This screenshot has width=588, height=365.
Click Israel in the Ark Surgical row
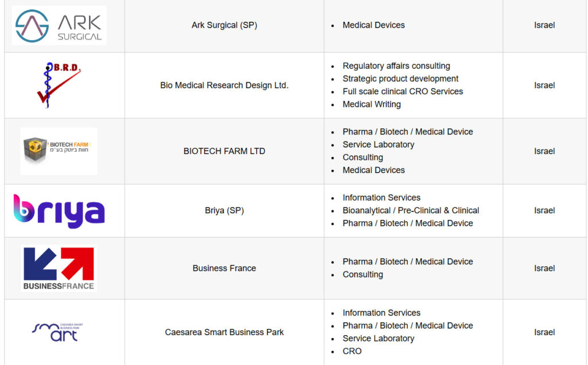[544, 25]
